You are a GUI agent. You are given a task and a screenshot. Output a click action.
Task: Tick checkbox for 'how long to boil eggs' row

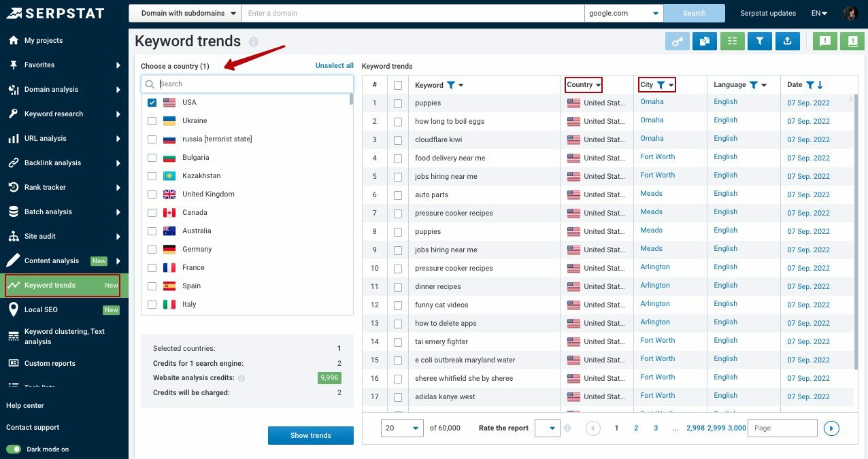click(x=398, y=122)
